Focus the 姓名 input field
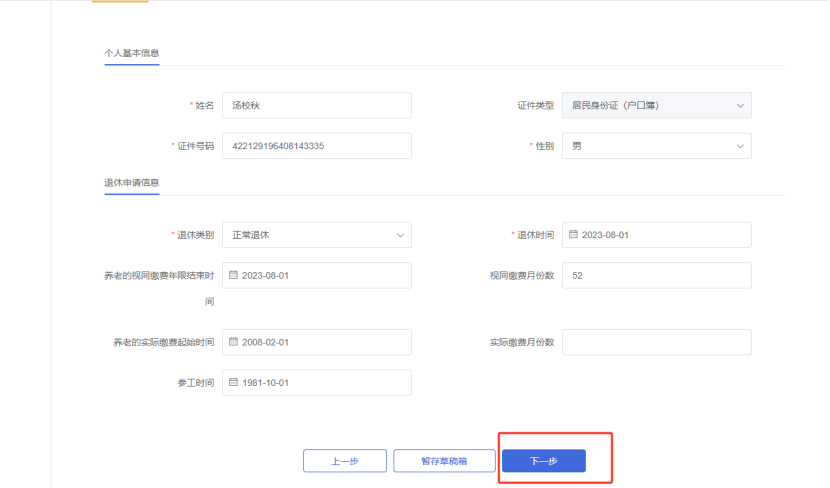830x488 pixels. click(317, 105)
